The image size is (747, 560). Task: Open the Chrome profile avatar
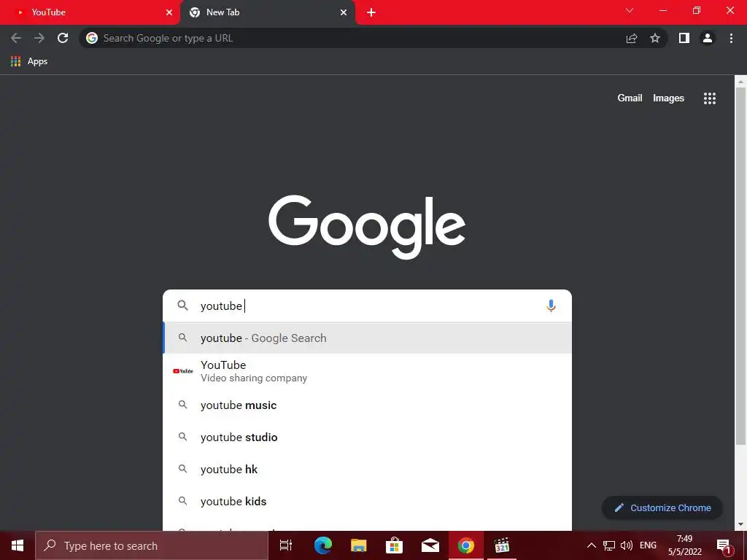[x=708, y=38]
